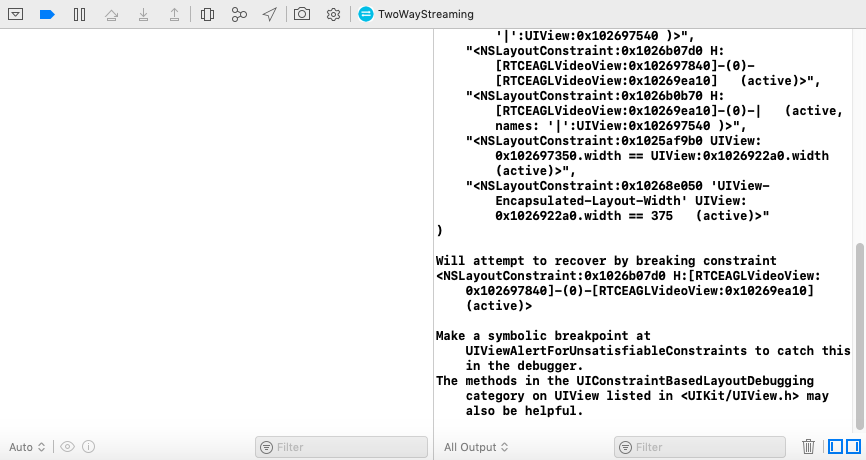Click the Step Out button

point(175,15)
